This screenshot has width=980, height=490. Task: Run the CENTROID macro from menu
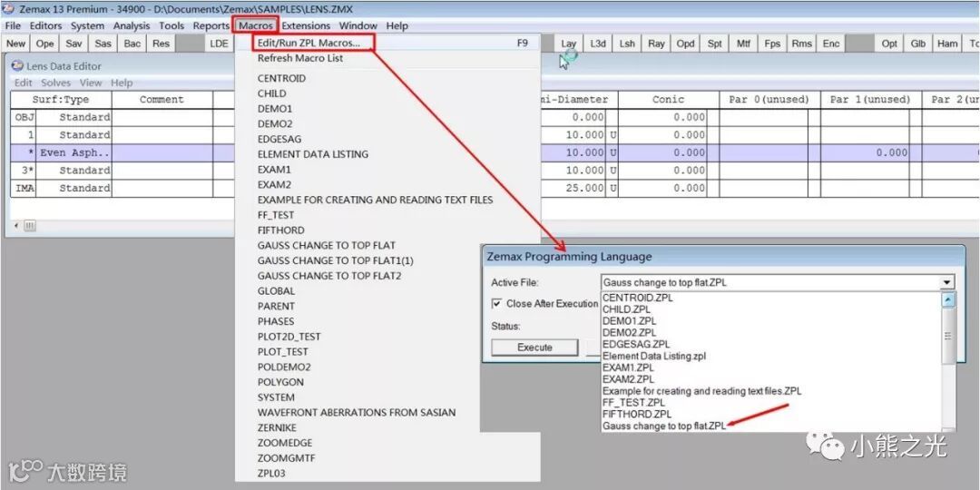(x=281, y=79)
